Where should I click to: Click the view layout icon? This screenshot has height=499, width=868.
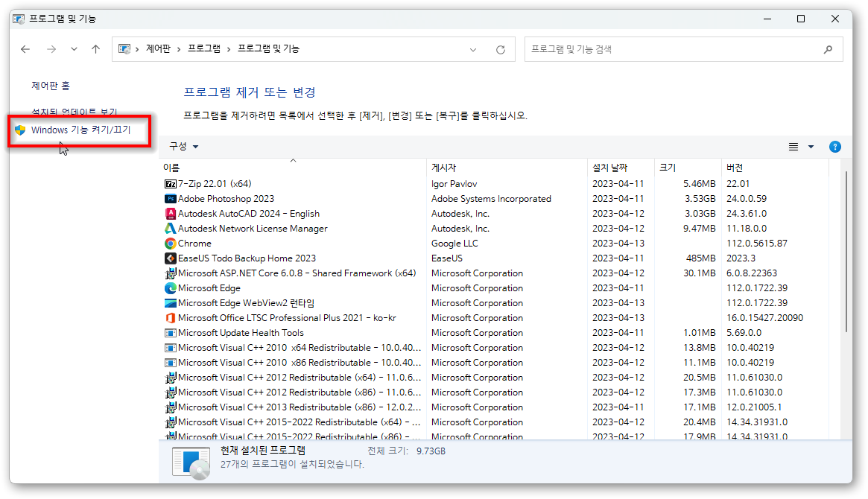[793, 147]
